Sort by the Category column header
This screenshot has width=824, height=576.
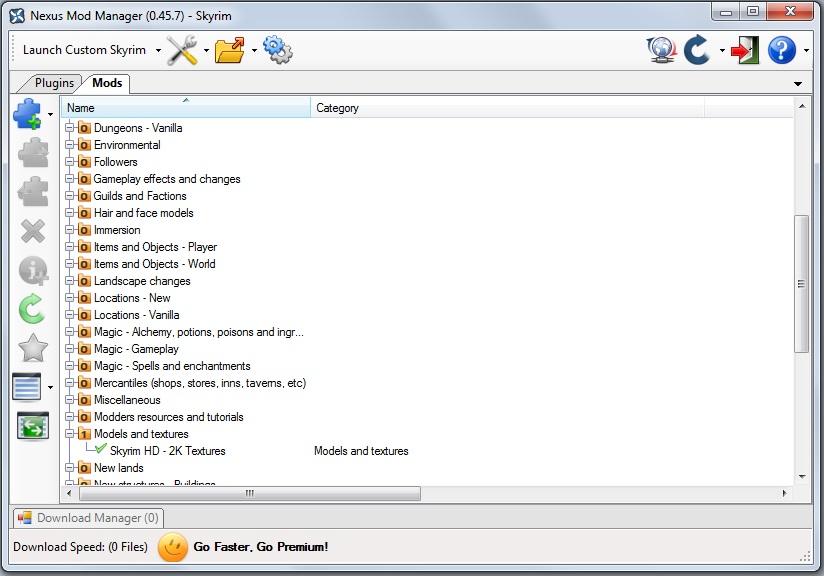click(508, 108)
